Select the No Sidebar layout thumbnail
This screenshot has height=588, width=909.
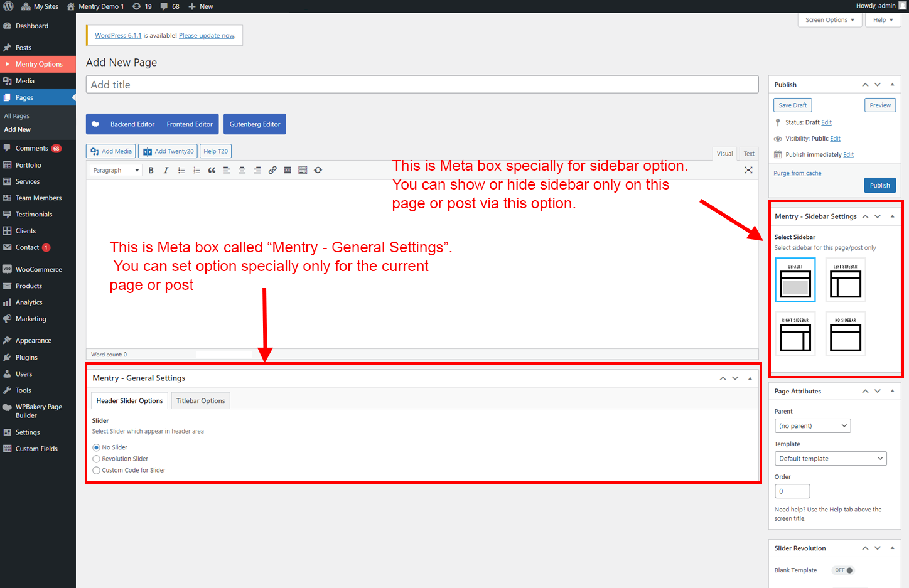point(846,334)
